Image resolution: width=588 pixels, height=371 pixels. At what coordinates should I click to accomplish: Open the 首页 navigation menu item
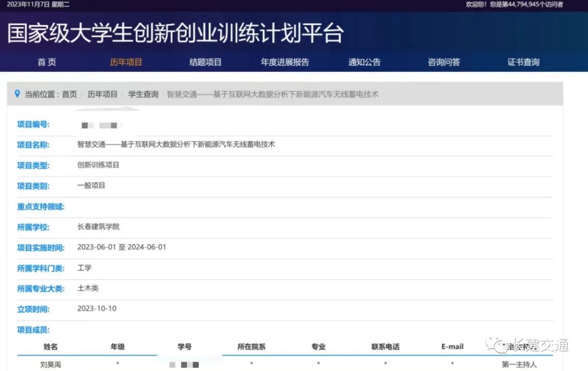(47, 62)
